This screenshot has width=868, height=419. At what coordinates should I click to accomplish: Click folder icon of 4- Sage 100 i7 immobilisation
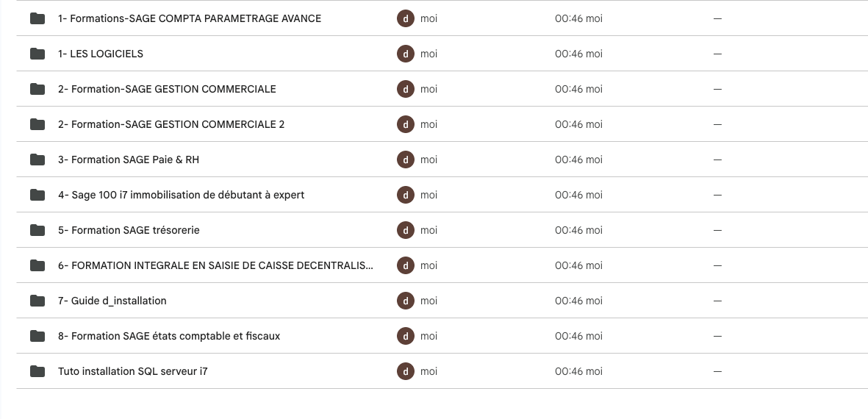(x=37, y=195)
